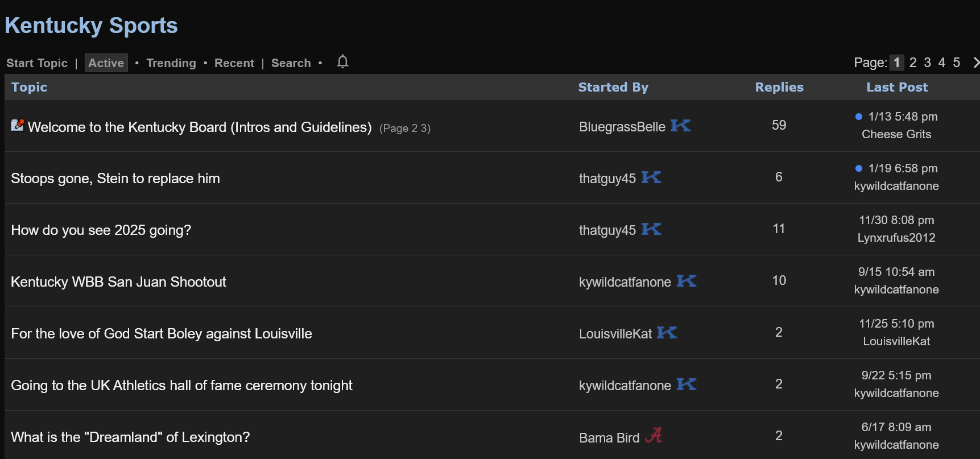Click Alabama logo next to Bama Bird

[x=654, y=436]
